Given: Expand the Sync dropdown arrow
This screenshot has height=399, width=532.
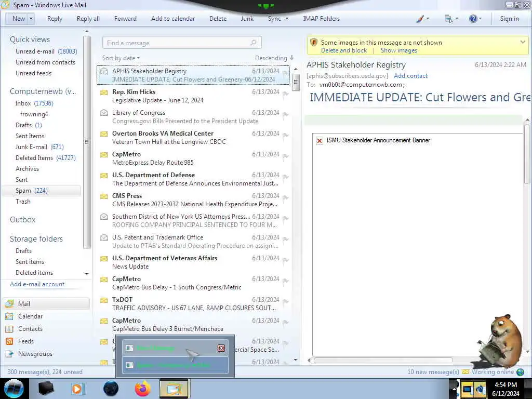Looking at the screenshot, I should coord(287,19).
